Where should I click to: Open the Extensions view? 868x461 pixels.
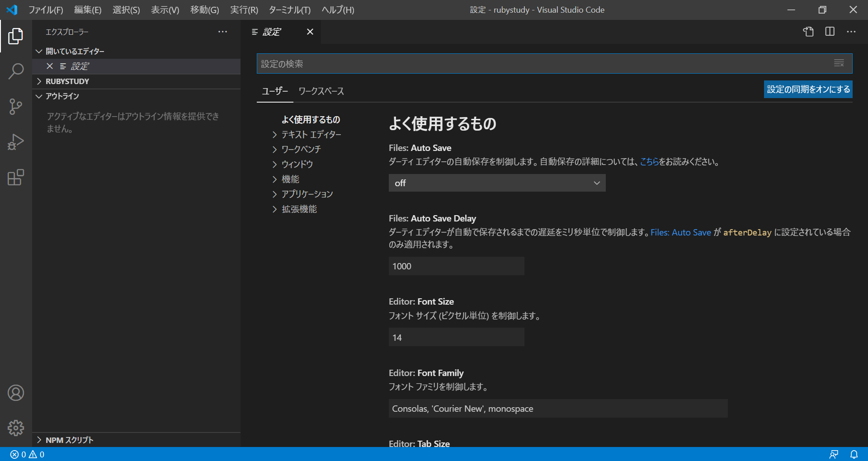click(x=16, y=177)
